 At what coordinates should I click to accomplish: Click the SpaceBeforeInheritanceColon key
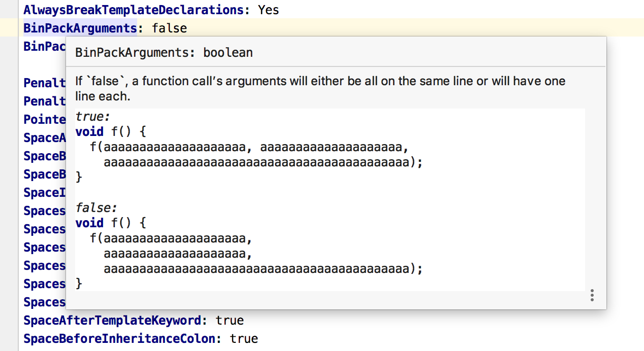(x=119, y=339)
